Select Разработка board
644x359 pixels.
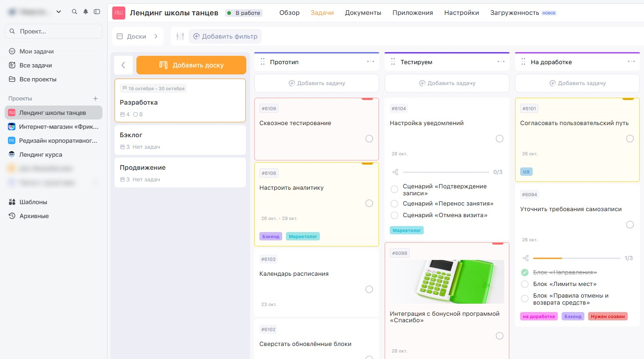point(180,100)
